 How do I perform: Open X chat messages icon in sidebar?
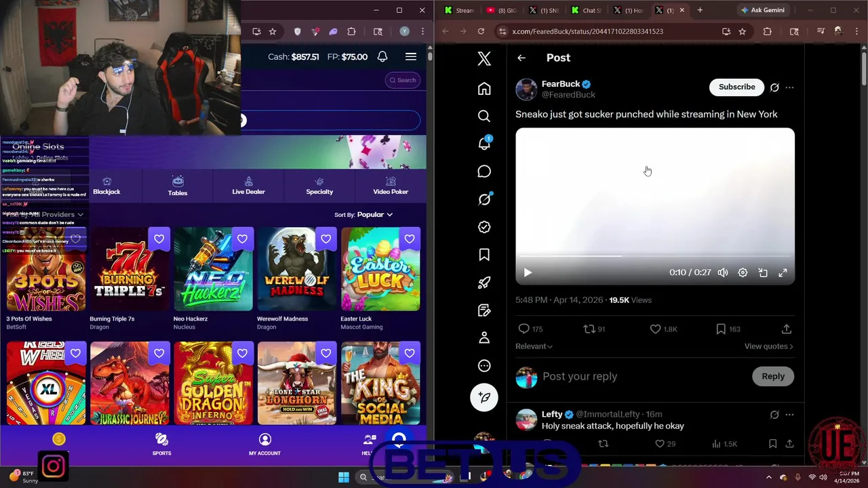pos(484,171)
